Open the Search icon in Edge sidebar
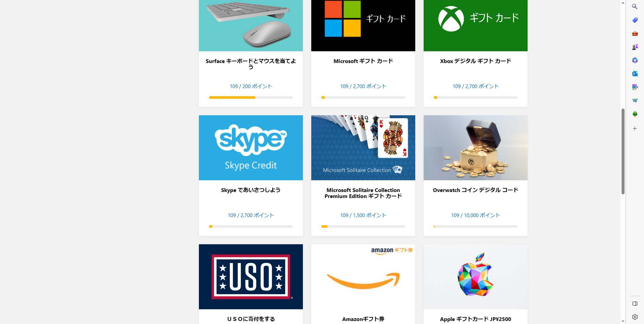 pos(635,6)
